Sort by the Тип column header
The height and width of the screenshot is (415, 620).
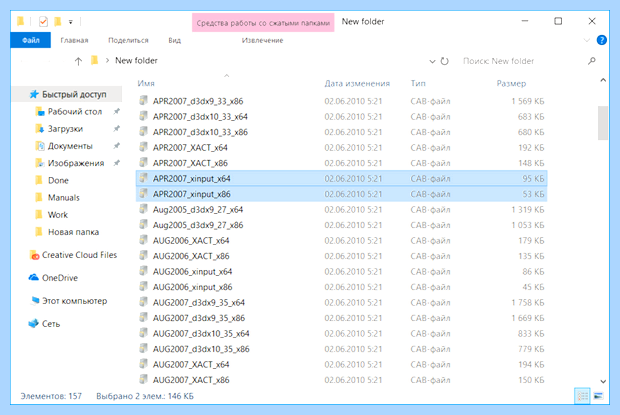coord(418,83)
